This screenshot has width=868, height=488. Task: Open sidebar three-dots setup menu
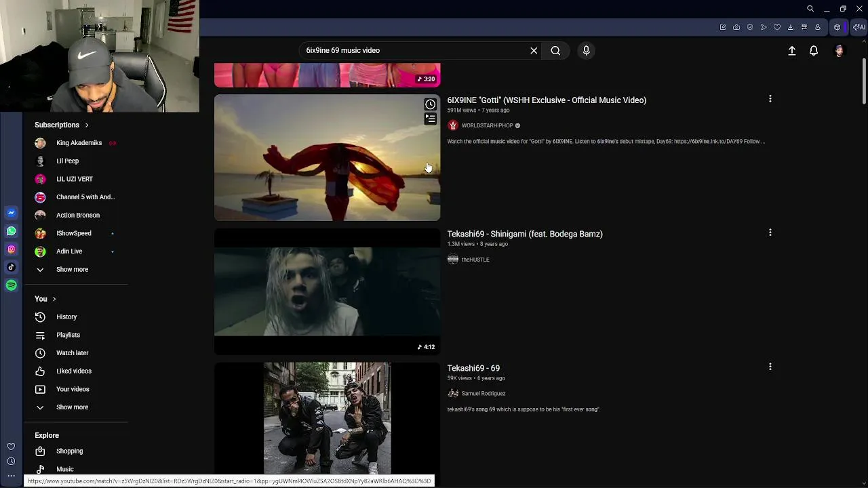[x=11, y=476]
